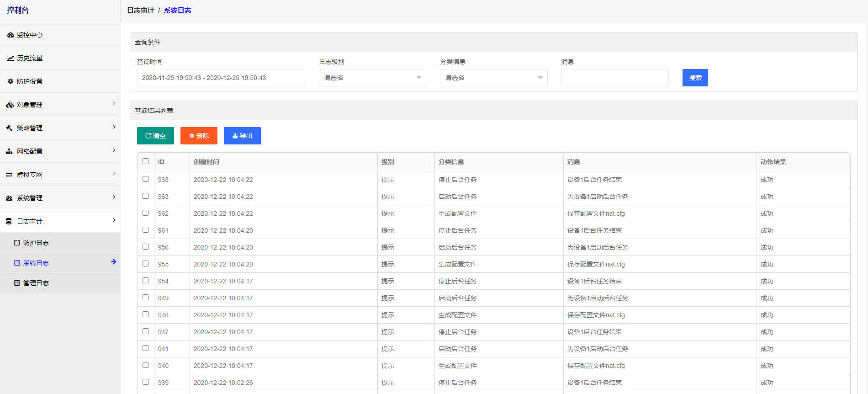Check the box for log ID 948

(146, 314)
